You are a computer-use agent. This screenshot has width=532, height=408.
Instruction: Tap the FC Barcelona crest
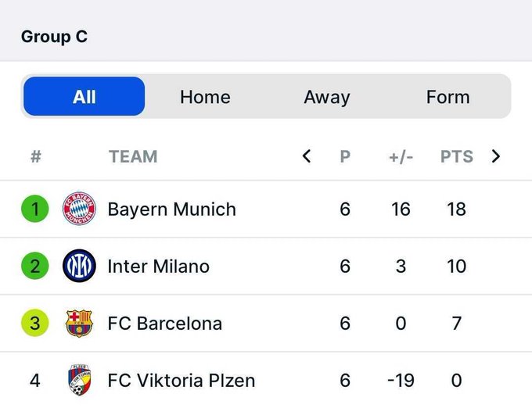[x=79, y=323]
